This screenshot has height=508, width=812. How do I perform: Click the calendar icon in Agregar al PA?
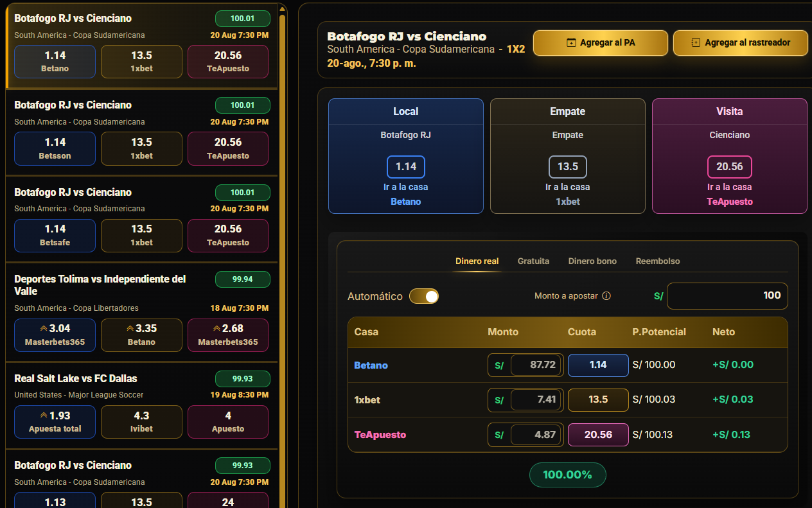pos(571,43)
